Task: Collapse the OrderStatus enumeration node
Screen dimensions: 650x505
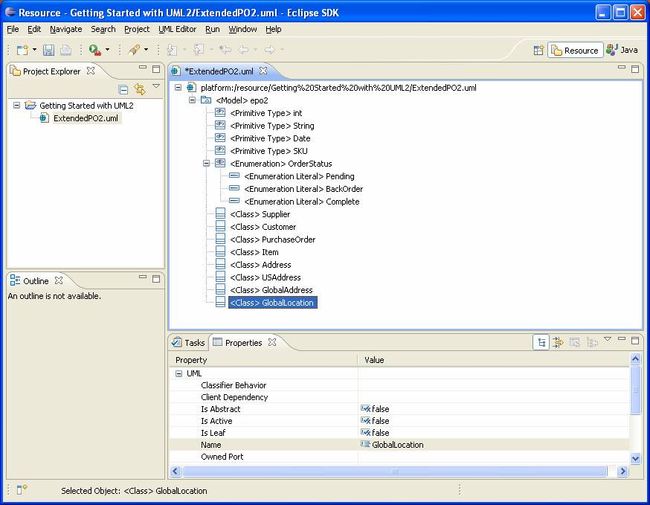Action: [x=206, y=163]
